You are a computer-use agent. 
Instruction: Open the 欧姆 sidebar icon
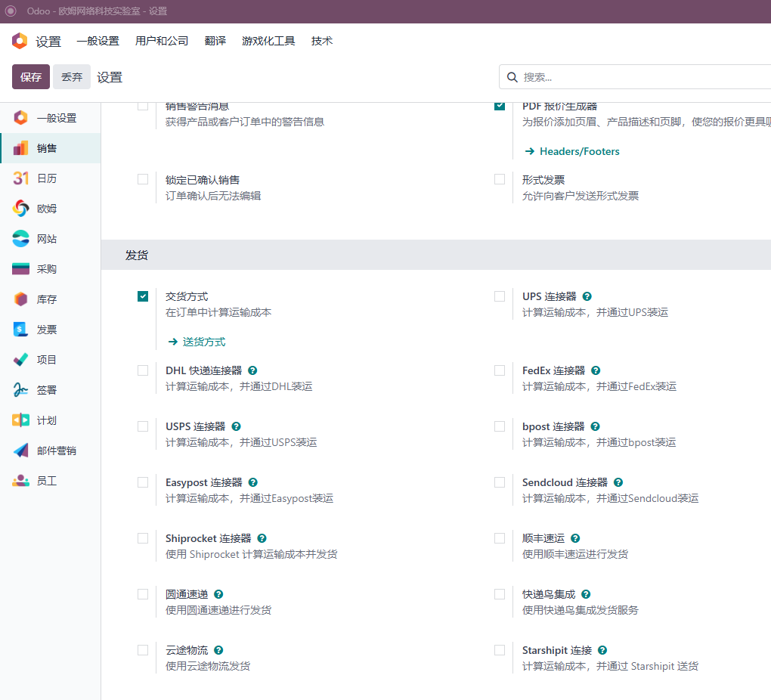pyautogui.click(x=20, y=209)
